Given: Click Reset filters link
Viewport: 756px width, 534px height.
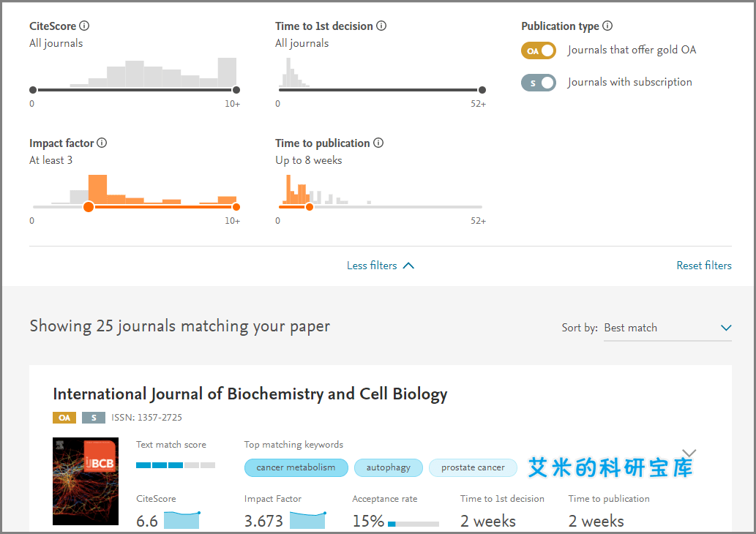Looking at the screenshot, I should tap(704, 266).
